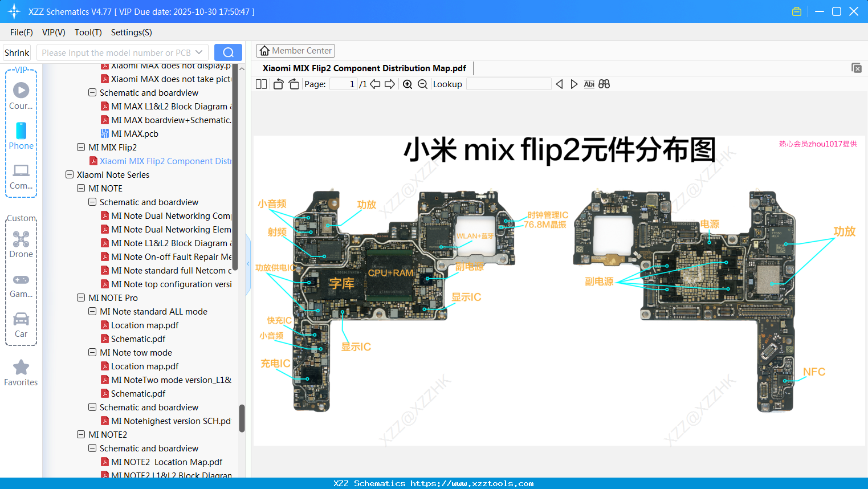
Task: Toggle the Abi whole-word match option
Action: [x=589, y=84]
